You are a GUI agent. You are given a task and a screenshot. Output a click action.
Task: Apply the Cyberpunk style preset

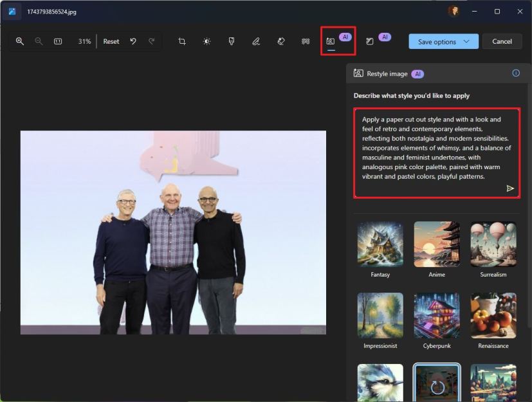(x=436, y=315)
